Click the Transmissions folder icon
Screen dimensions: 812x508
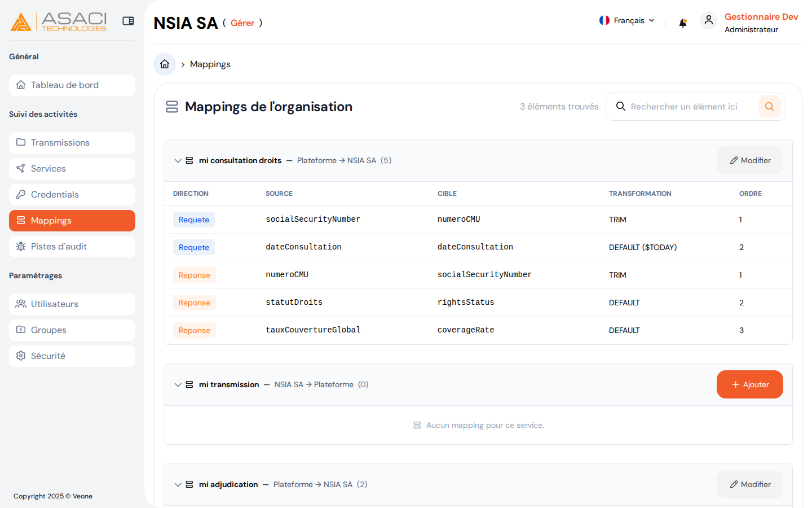point(21,142)
